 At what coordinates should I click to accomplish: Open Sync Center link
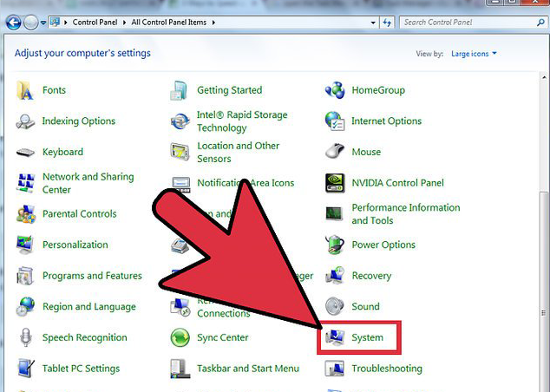[222, 337]
